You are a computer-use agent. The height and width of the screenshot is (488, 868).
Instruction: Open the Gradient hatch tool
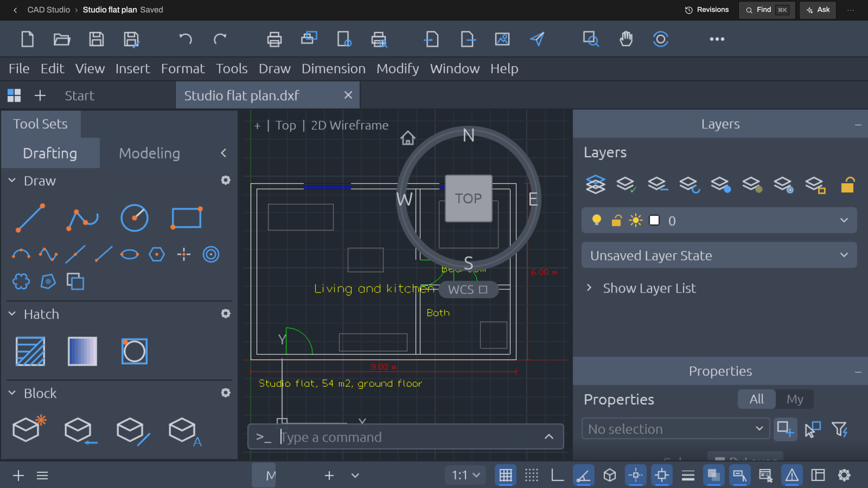82,351
